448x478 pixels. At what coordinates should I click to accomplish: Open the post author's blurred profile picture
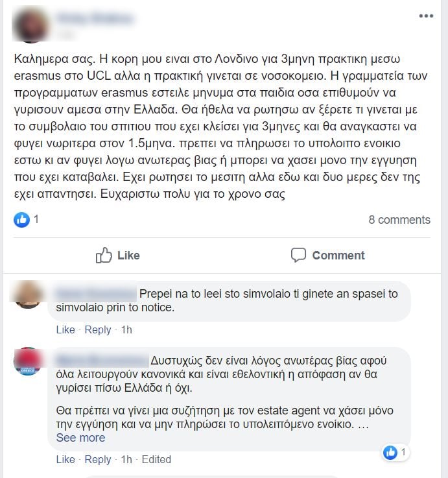coord(30,25)
